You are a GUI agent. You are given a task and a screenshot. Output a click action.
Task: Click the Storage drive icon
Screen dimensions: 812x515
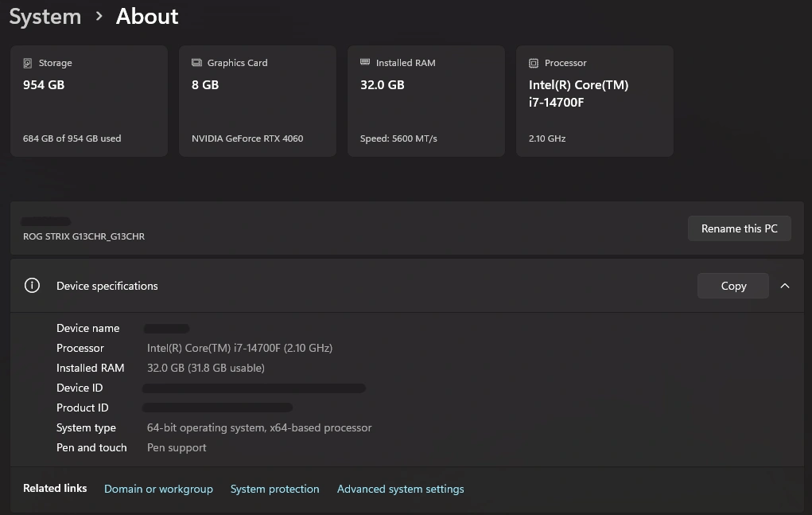[29, 63]
